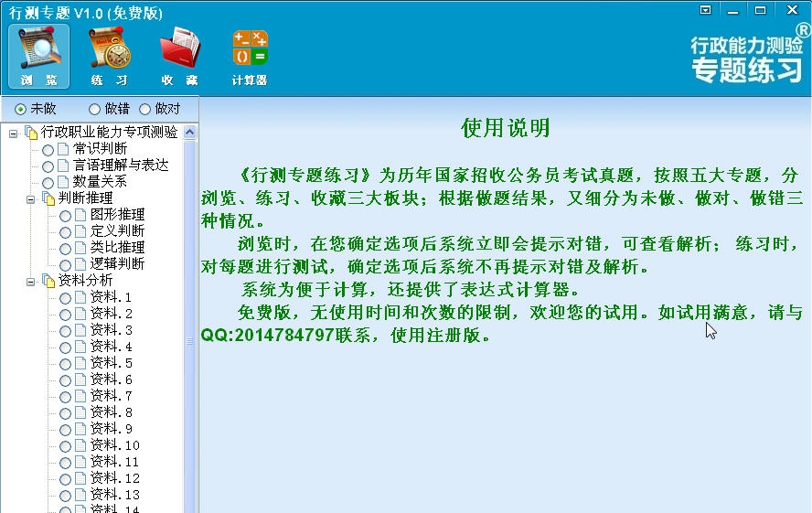812x513 pixels.
Task: Click the tree scrollbar up arrow
Action: point(190,133)
